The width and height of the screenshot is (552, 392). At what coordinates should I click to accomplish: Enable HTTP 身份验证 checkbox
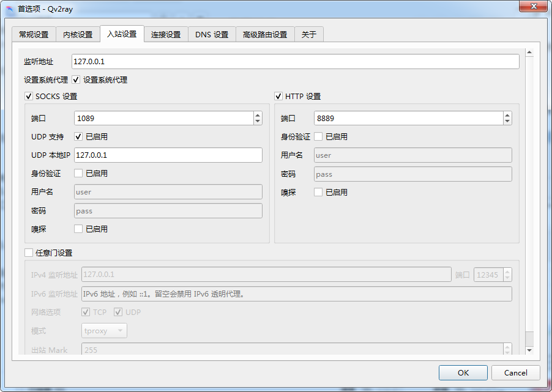point(318,136)
